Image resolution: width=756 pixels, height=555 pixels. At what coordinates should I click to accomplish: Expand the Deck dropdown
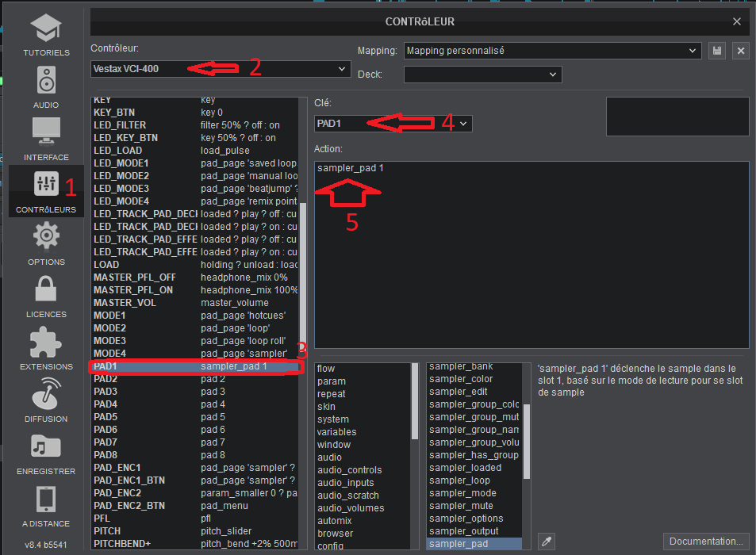482,75
